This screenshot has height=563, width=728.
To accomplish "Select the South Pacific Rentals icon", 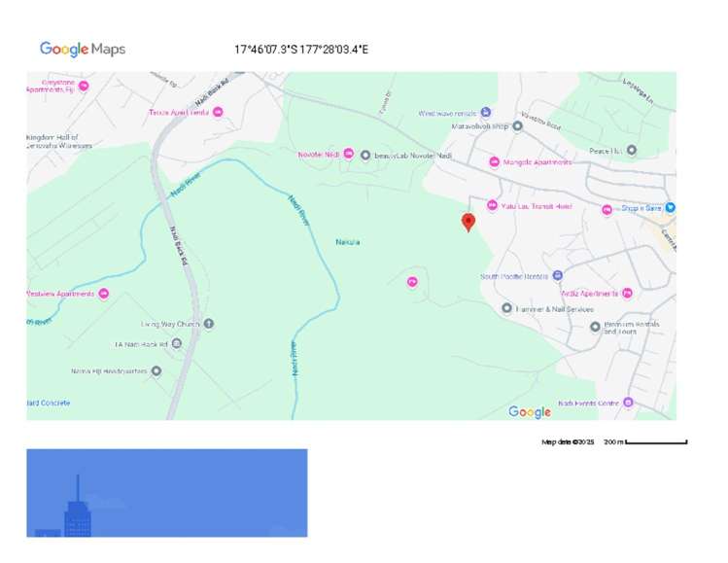I will (557, 276).
